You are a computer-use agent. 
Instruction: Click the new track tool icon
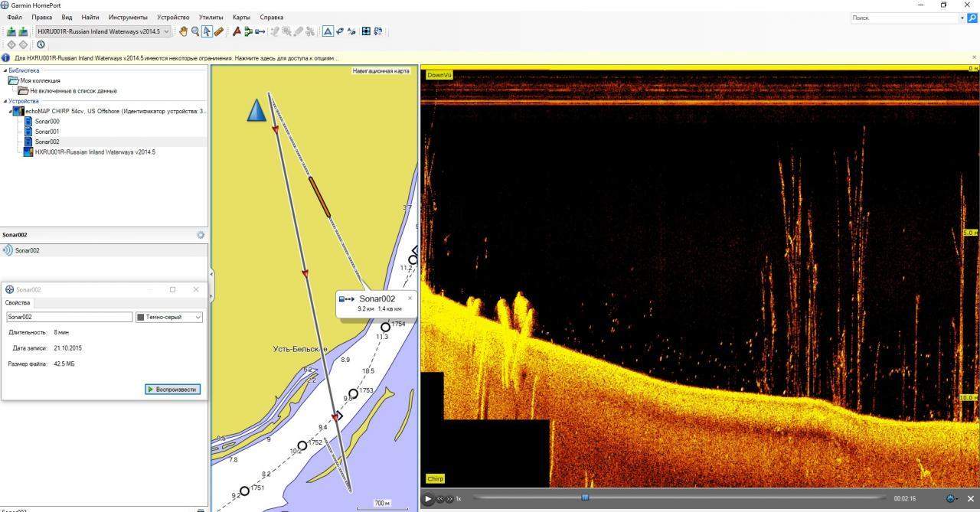point(260,31)
